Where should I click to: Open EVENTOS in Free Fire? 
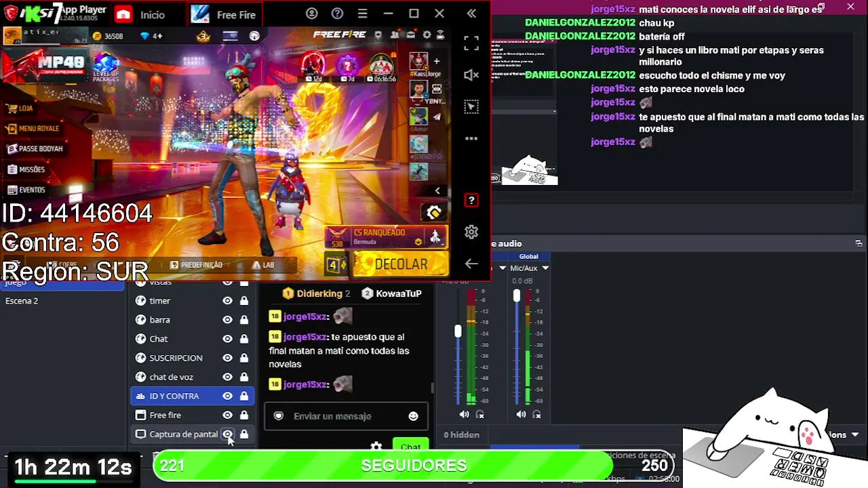26,190
